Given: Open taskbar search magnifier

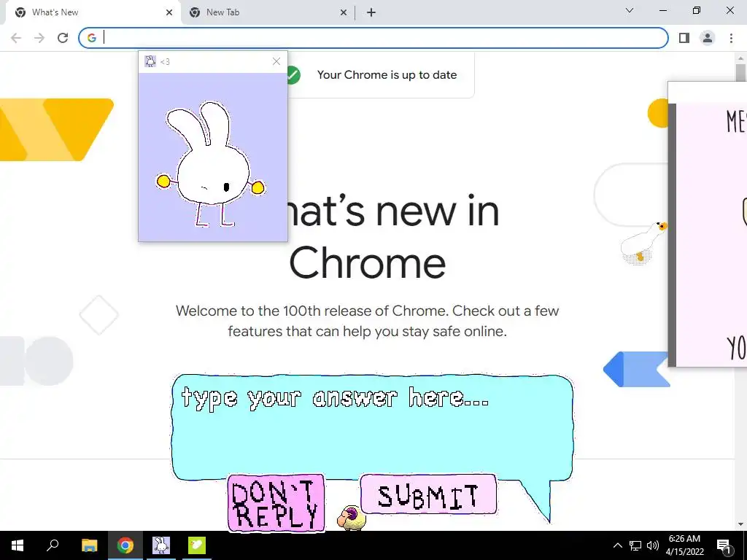Looking at the screenshot, I should (53, 545).
